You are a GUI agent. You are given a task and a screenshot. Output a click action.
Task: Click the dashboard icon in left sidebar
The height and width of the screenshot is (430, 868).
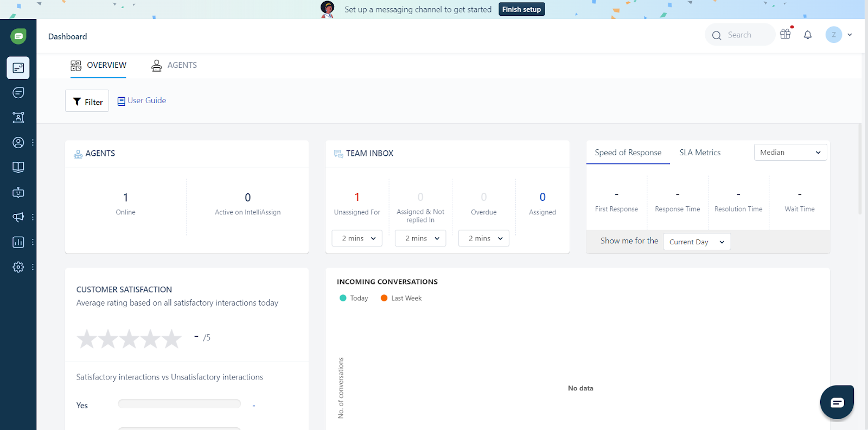tap(18, 68)
